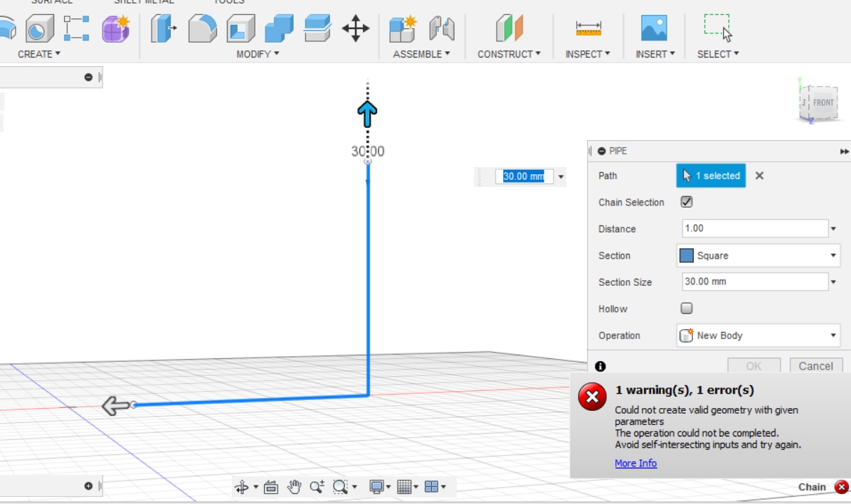The image size is (851, 504).
Task: Clear the Path selection X
Action: 759,176
